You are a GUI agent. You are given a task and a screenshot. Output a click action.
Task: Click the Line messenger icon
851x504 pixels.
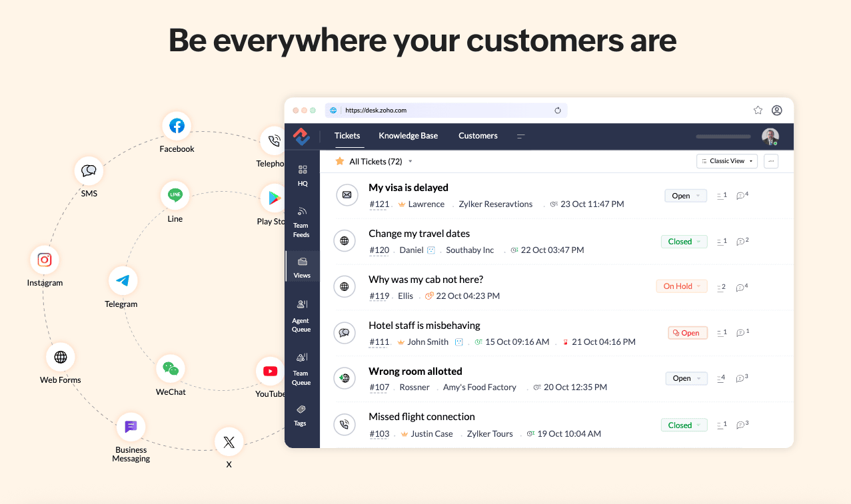point(175,195)
